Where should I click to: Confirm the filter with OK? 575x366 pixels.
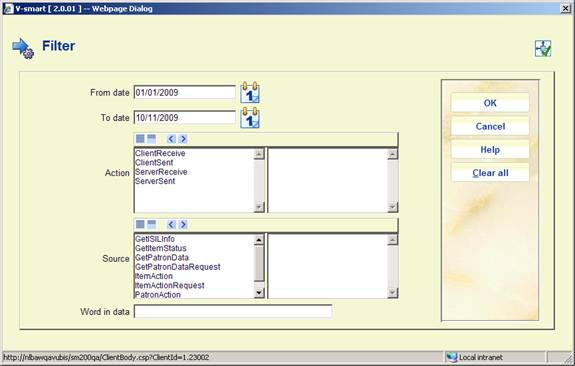490,103
